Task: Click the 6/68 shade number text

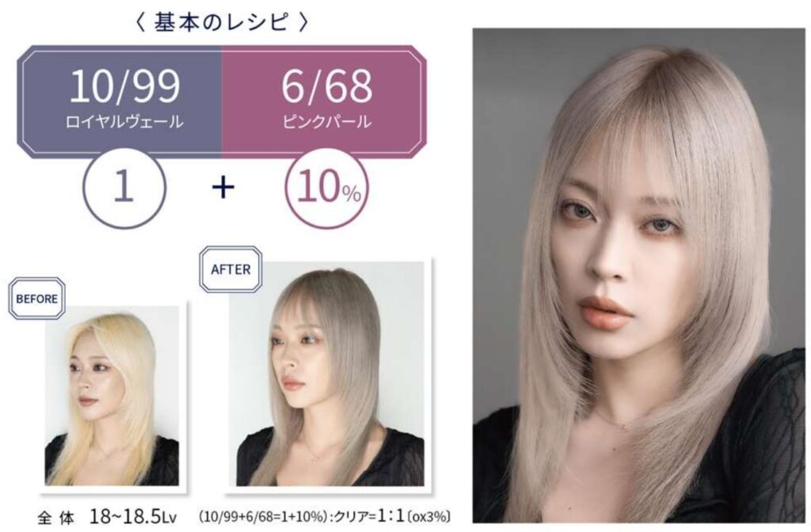Action: pos(327,85)
